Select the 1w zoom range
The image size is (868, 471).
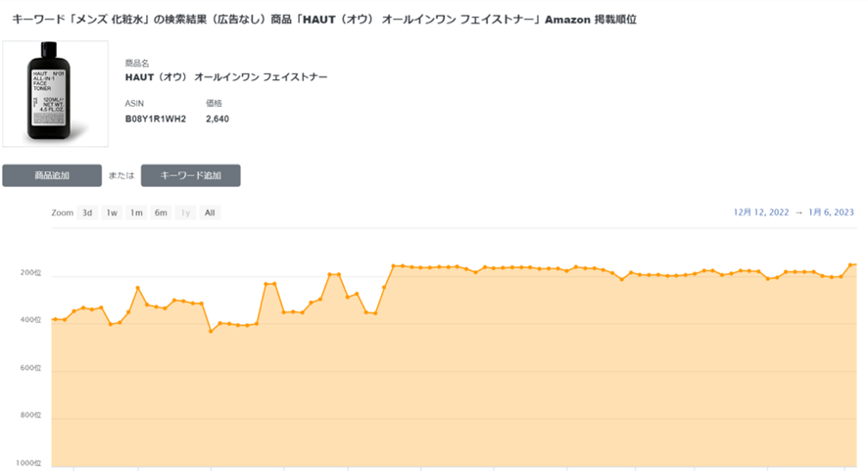point(112,212)
